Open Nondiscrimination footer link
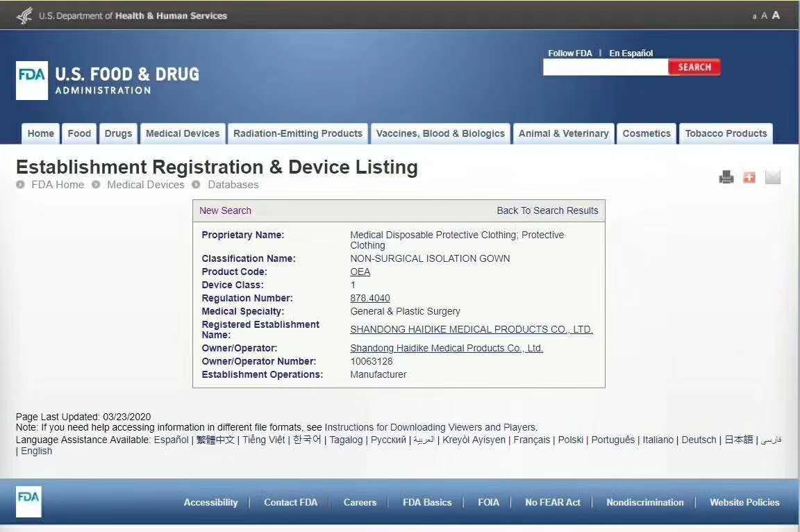The height and width of the screenshot is (532, 800). 645,502
